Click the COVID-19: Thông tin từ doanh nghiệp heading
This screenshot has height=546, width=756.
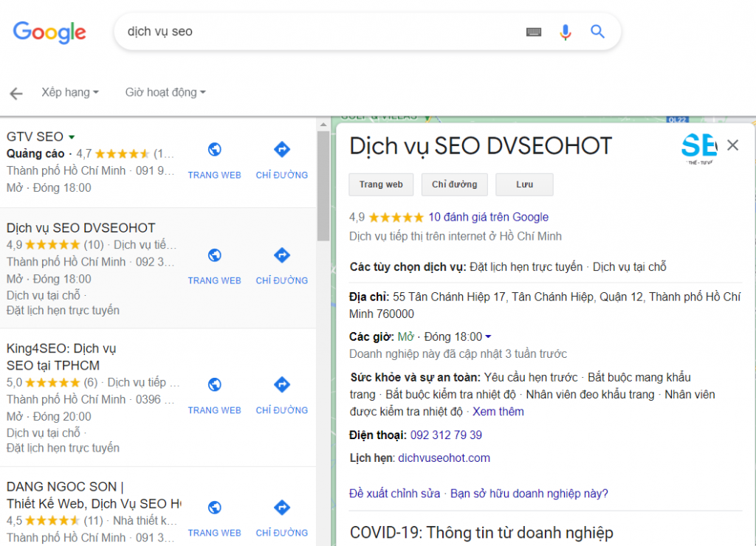[x=481, y=533]
